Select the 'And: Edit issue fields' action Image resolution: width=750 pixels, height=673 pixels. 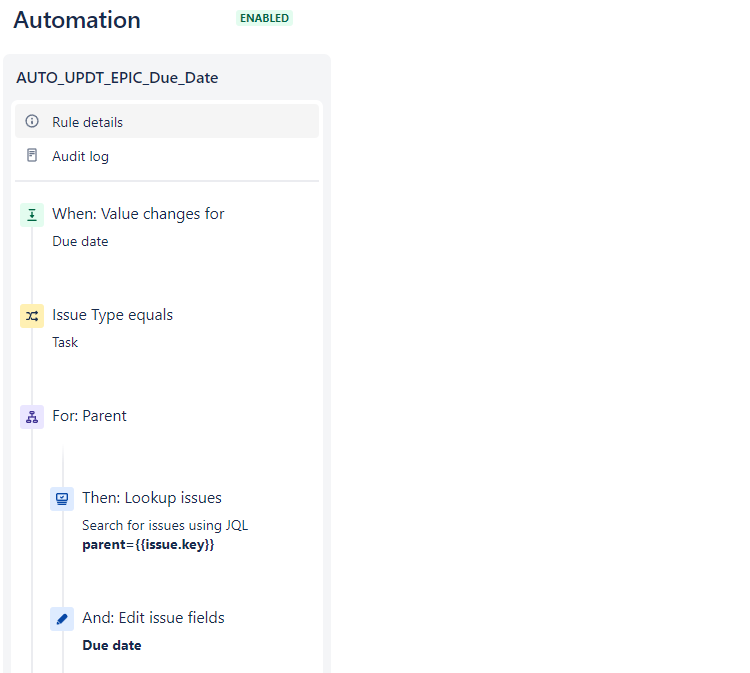(154, 618)
